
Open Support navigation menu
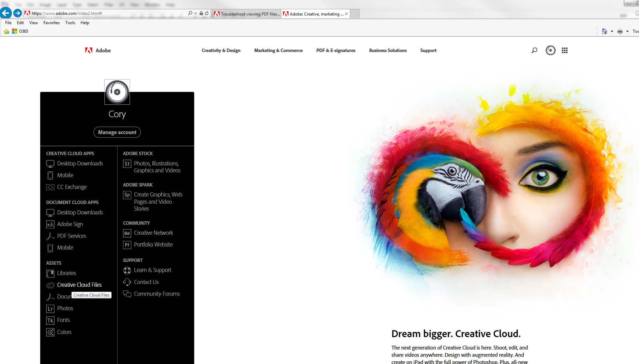pyautogui.click(x=428, y=50)
